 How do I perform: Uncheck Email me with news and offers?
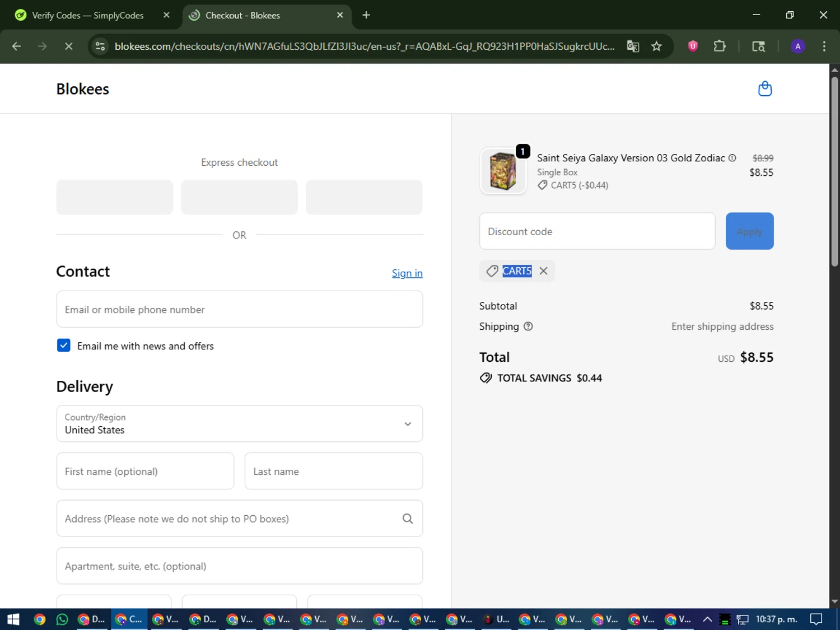64,346
